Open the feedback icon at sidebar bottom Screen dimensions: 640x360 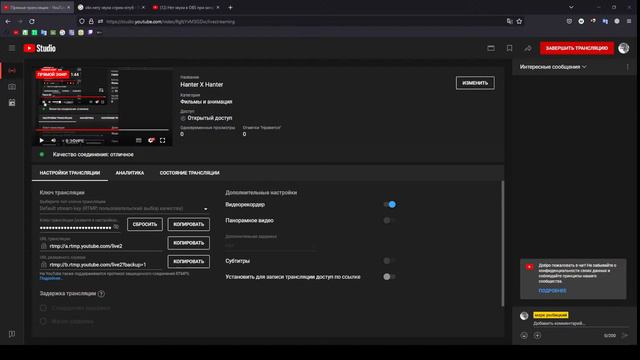tap(12, 334)
